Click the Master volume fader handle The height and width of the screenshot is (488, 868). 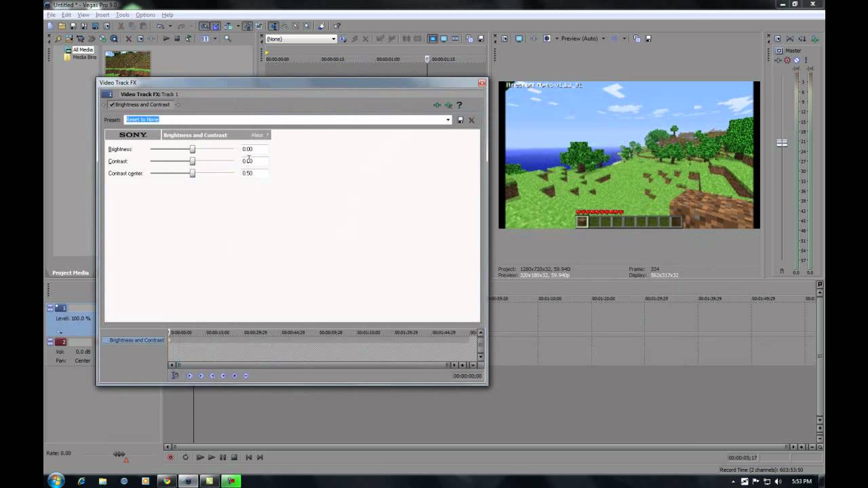pyautogui.click(x=782, y=143)
